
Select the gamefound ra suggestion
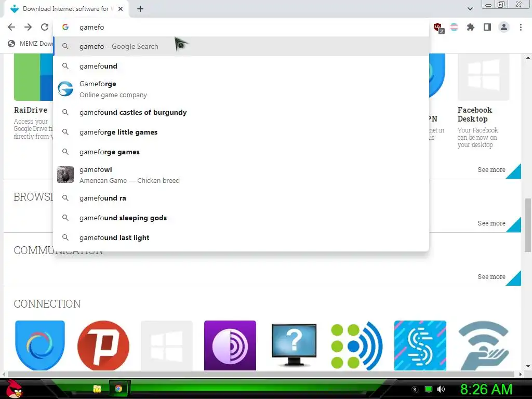241,198
